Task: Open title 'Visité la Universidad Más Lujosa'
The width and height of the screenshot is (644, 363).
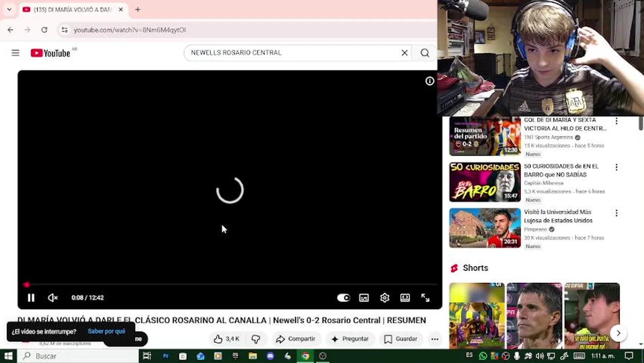Action: point(558,216)
